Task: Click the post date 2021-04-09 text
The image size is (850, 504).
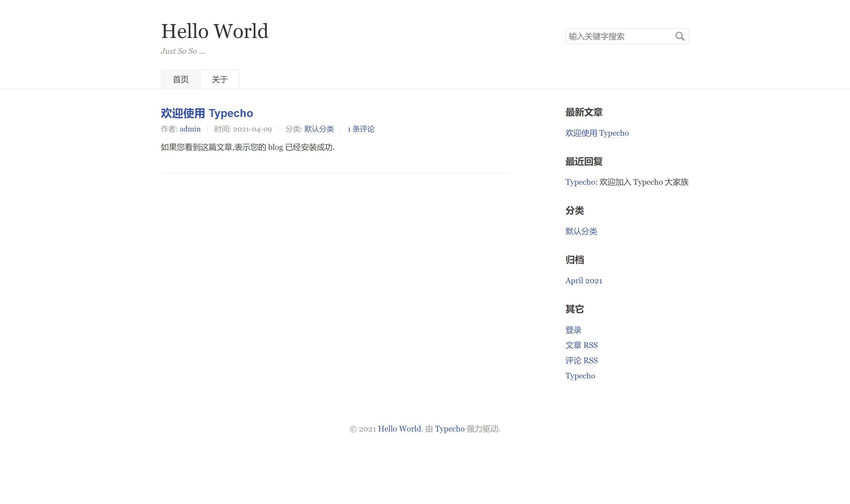Action: pos(252,129)
